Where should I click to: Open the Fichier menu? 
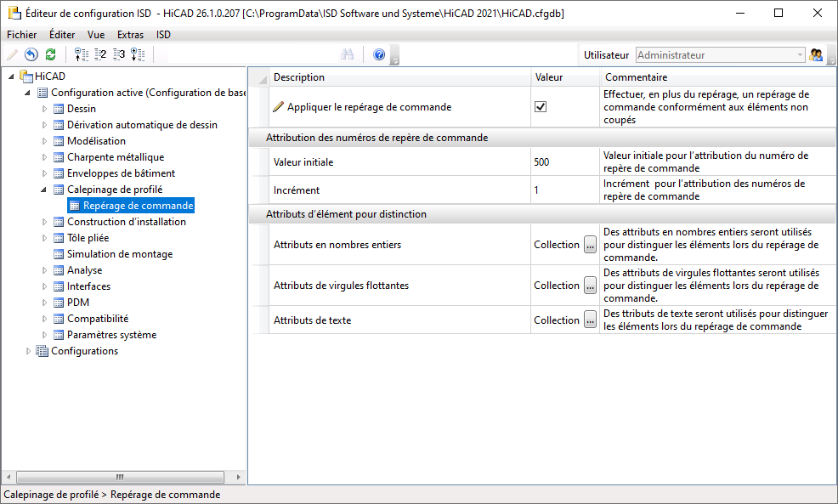(x=22, y=35)
